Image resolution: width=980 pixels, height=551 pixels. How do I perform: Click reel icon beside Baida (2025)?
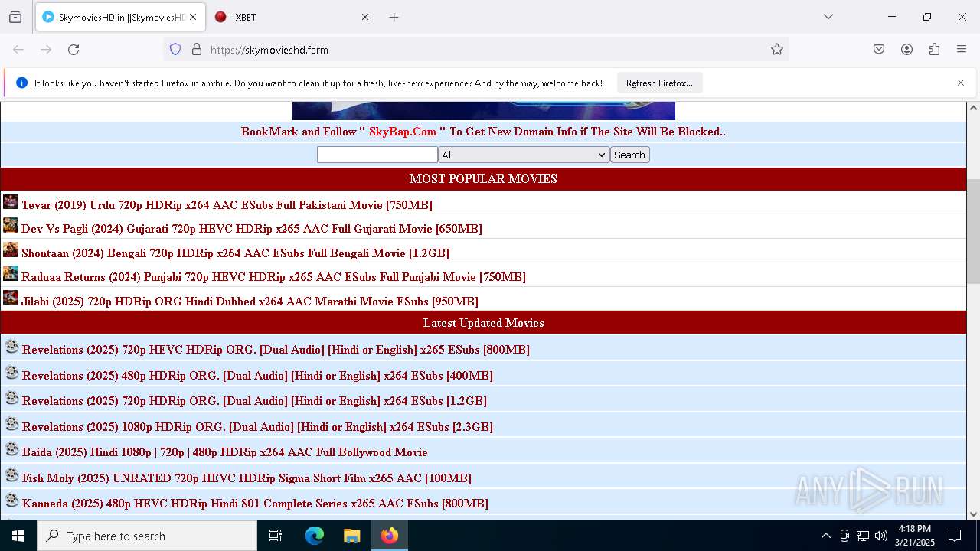pyautogui.click(x=11, y=449)
